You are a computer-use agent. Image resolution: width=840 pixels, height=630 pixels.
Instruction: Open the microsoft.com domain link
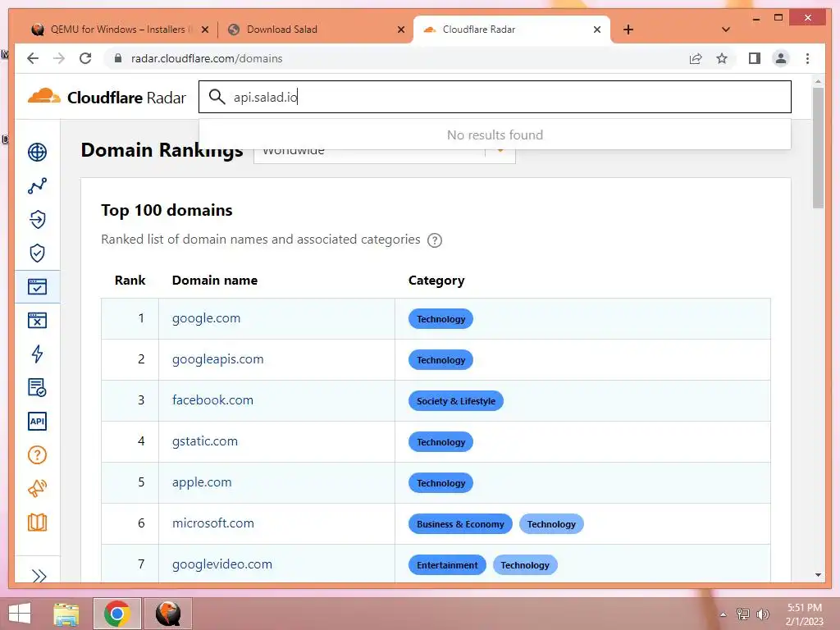pyautogui.click(x=213, y=523)
